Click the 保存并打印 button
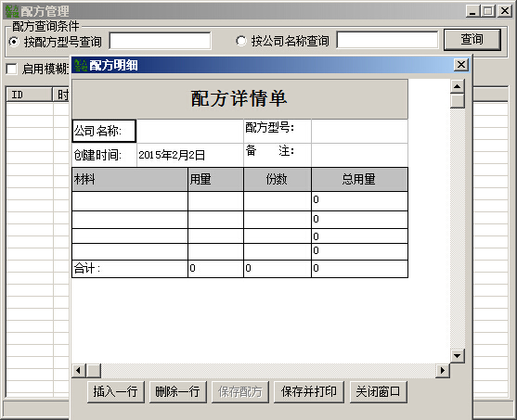517x420 pixels. tap(309, 391)
